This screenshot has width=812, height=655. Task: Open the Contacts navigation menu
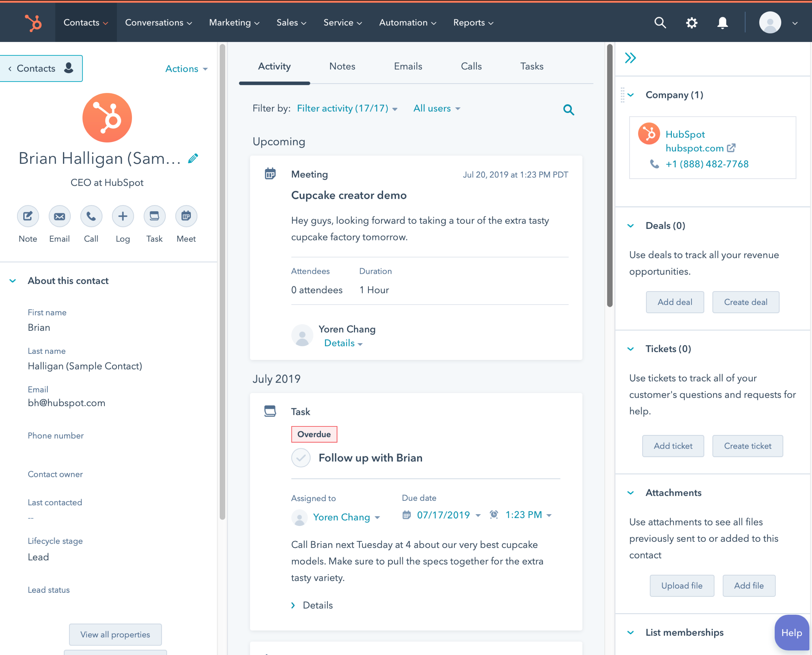click(x=86, y=23)
